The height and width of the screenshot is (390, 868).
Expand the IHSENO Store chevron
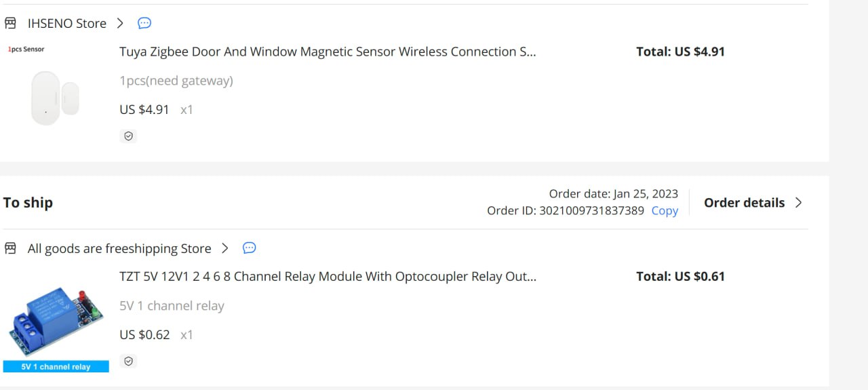click(120, 23)
